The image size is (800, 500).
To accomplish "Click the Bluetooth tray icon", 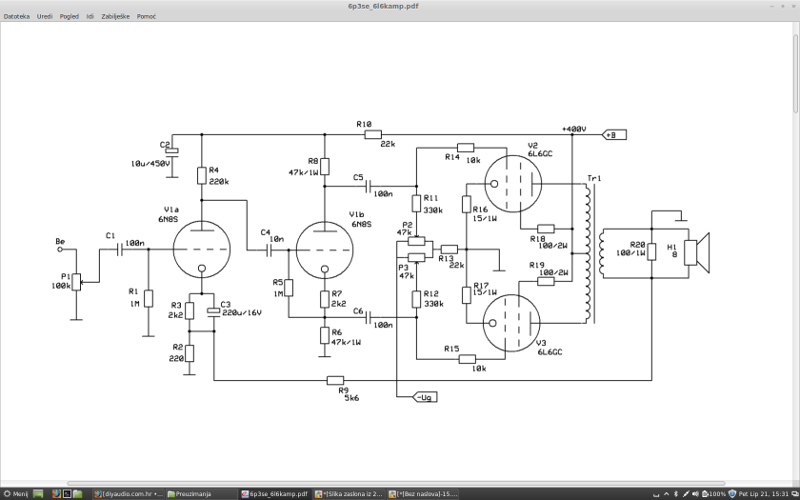I will click(x=675, y=494).
